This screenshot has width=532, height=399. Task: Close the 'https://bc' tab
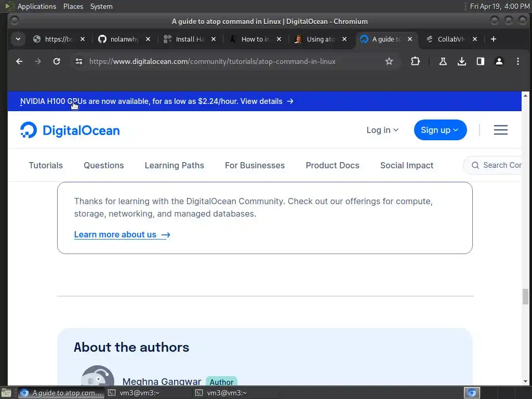[83, 39]
